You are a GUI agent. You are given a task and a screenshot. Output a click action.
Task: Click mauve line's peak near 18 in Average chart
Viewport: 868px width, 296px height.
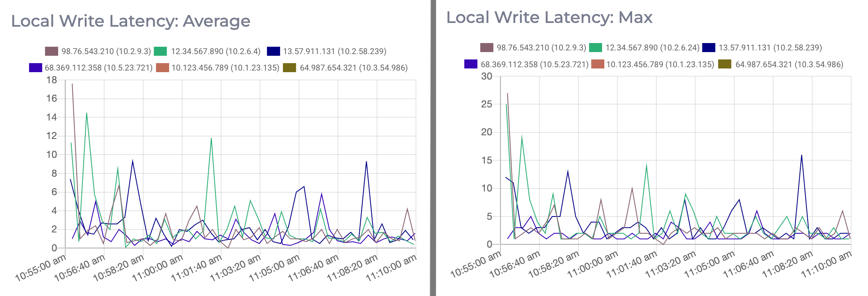click(x=72, y=84)
